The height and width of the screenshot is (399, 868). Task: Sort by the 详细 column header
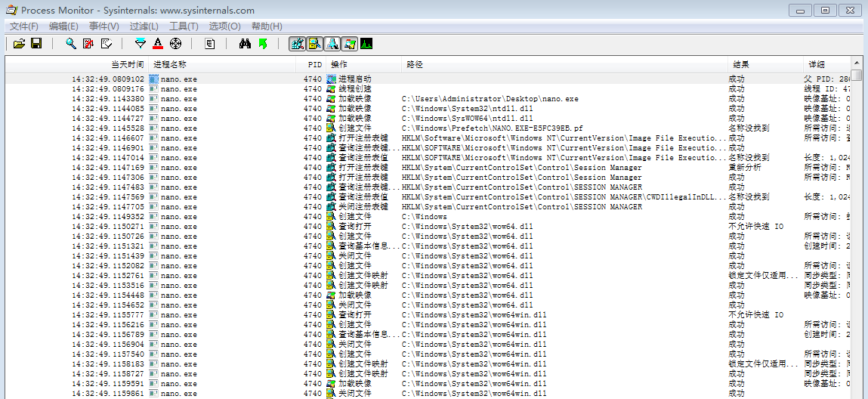point(826,65)
